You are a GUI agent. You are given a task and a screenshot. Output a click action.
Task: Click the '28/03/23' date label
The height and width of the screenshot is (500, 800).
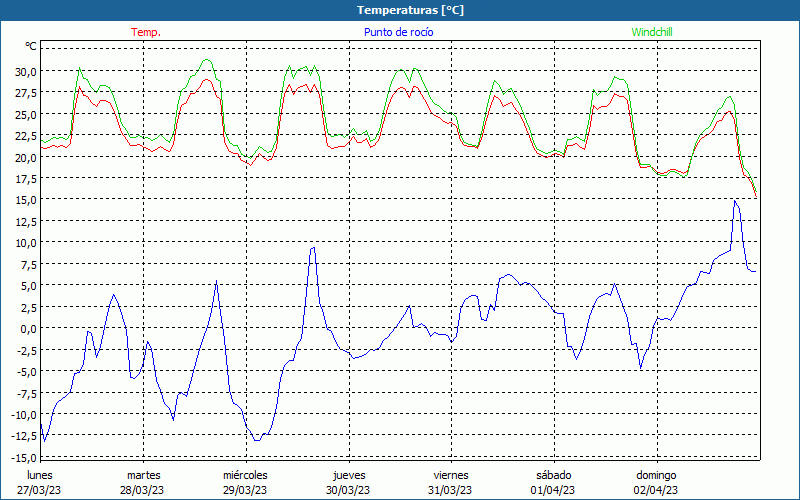pyautogui.click(x=142, y=490)
